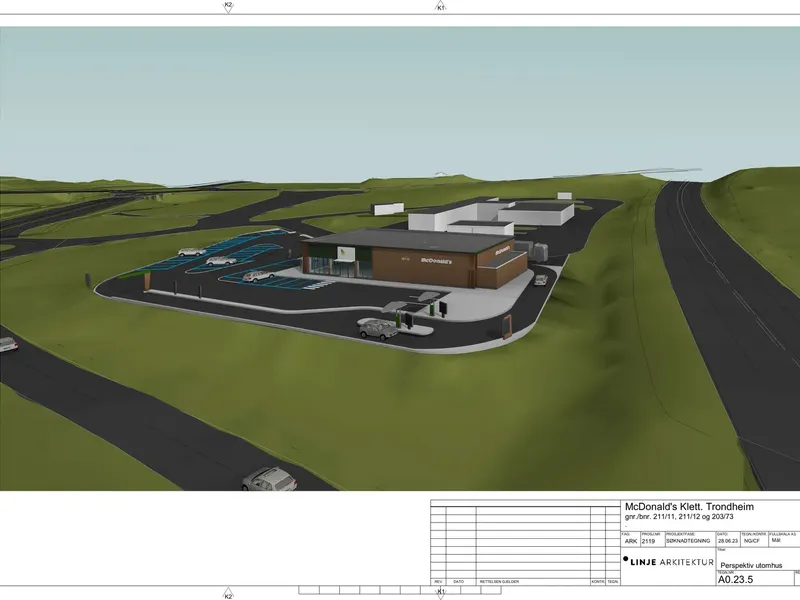Click the McDonald's sign on building front
Screen dimensions: 800x600
(436, 261)
